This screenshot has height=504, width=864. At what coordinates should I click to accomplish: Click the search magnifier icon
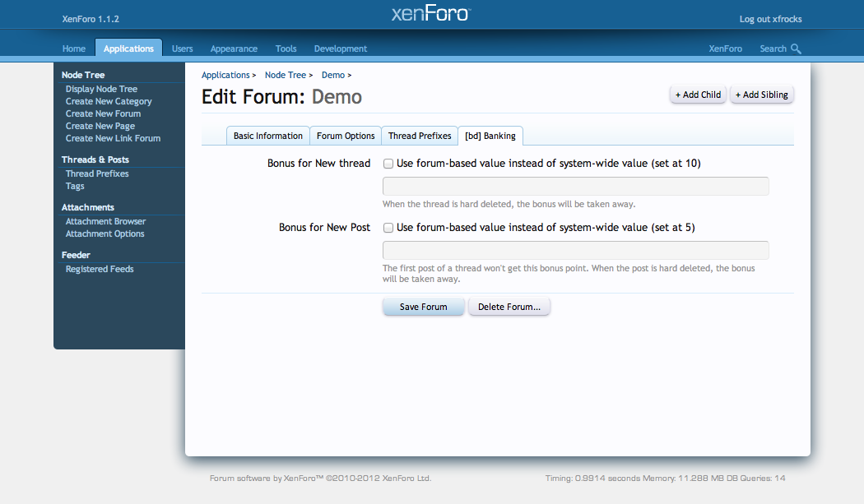[796, 49]
